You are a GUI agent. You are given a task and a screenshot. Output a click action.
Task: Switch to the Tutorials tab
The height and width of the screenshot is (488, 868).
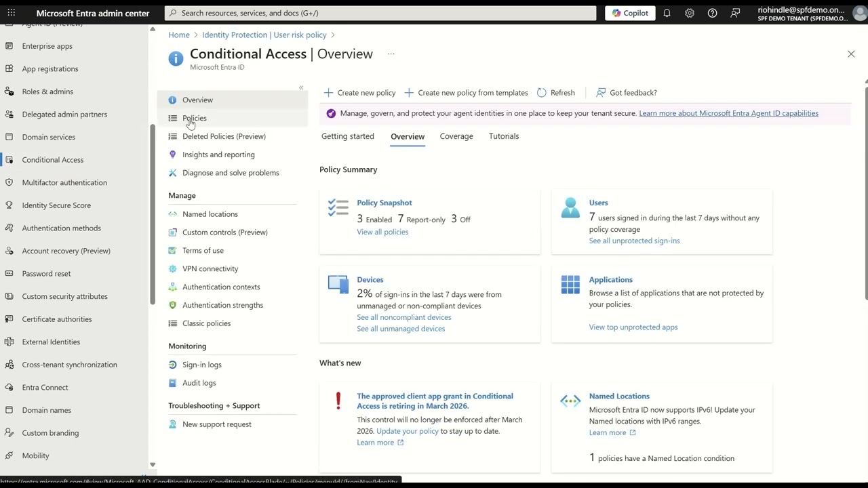pyautogui.click(x=504, y=136)
